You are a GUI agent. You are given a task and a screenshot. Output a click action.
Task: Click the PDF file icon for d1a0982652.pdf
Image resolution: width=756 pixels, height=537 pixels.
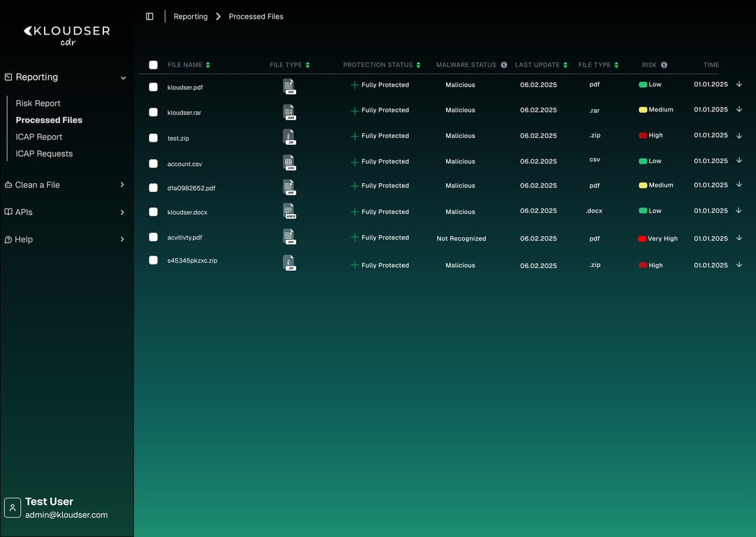[x=289, y=187]
